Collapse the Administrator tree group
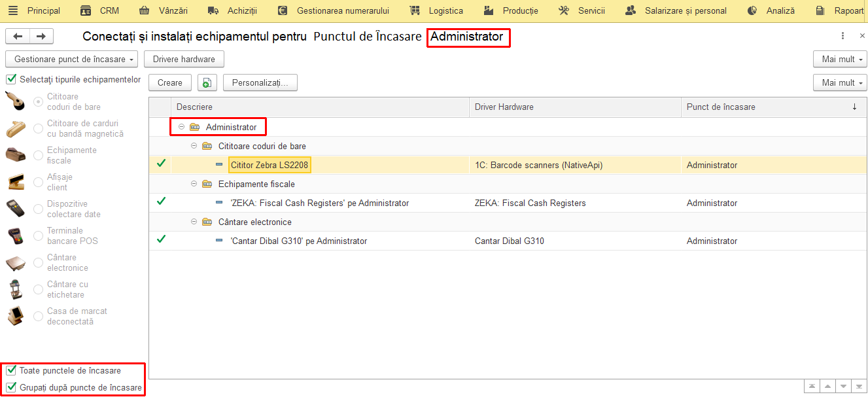Screen dimensions: 868x401 pos(181,127)
